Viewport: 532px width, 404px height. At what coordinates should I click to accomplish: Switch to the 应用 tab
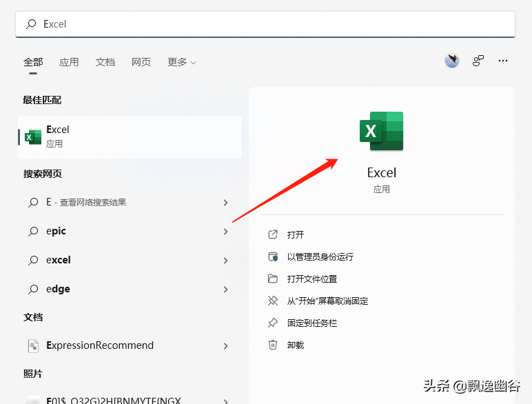pyautogui.click(x=69, y=62)
